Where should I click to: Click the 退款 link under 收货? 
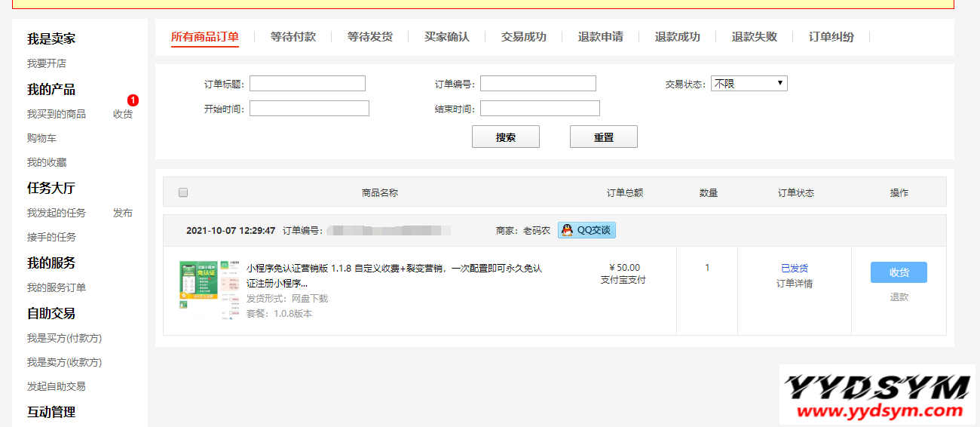pyautogui.click(x=899, y=297)
